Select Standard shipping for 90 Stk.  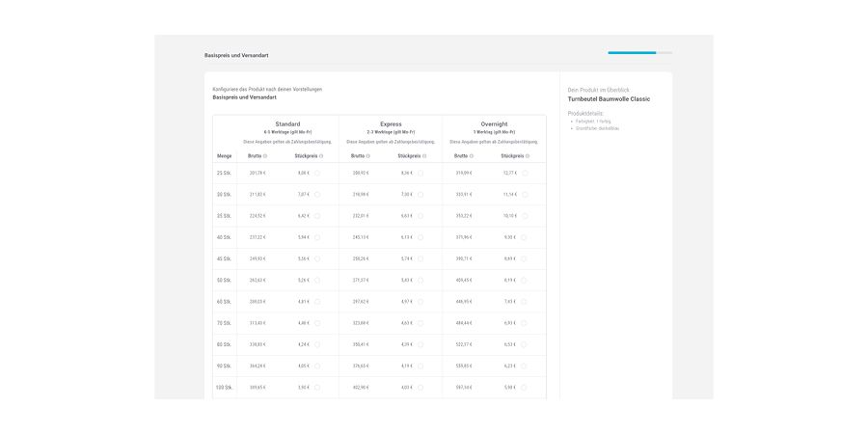tap(317, 366)
